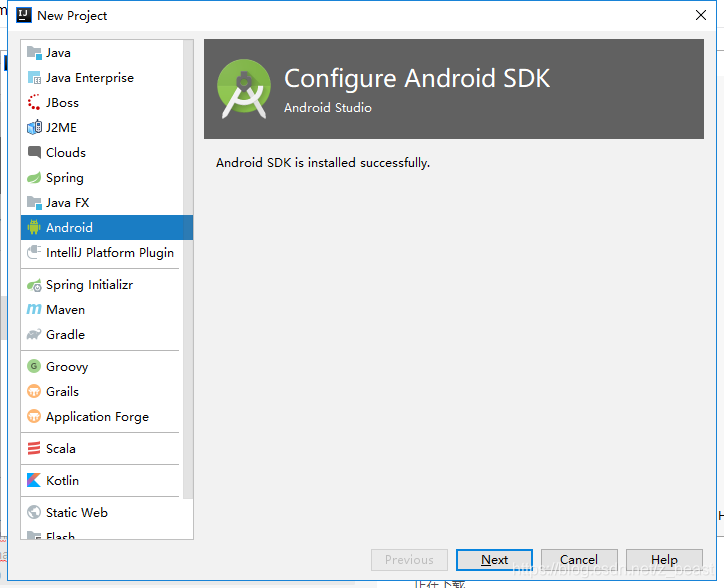This screenshot has height=588, width=724.
Task: Click the Spring Initializr icon
Action: [34, 285]
